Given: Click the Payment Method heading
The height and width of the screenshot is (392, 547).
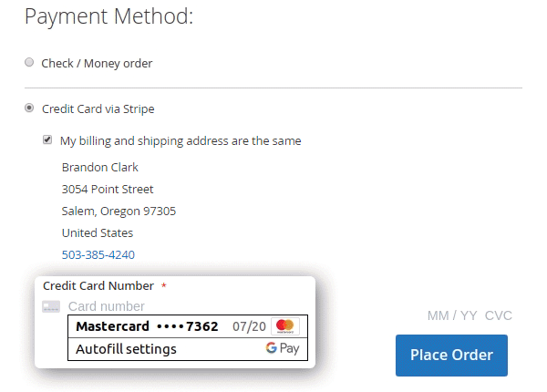Looking at the screenshot, I should [108, 17].
